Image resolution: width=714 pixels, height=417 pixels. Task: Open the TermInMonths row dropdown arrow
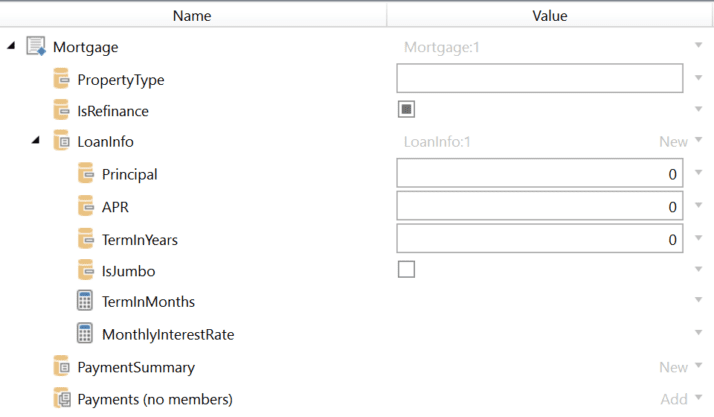698,300
